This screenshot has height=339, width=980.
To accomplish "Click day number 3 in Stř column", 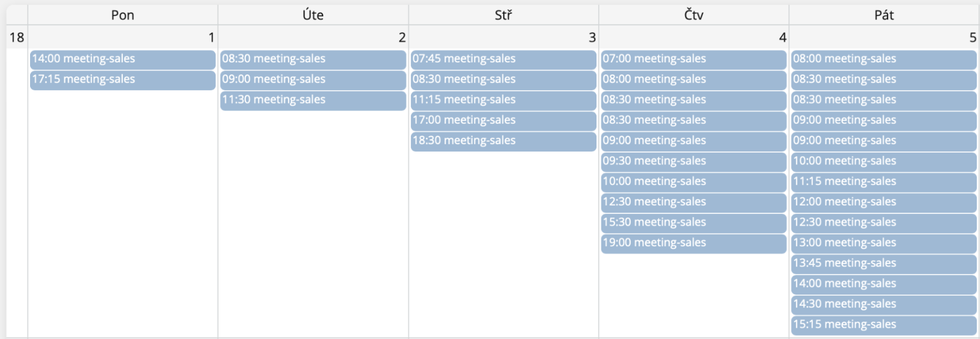I will pyautogui.click(x=592, y=38).
